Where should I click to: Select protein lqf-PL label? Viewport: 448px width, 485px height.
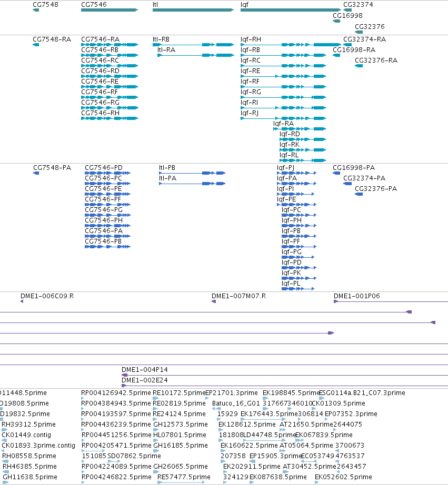[x=291, y=284]
